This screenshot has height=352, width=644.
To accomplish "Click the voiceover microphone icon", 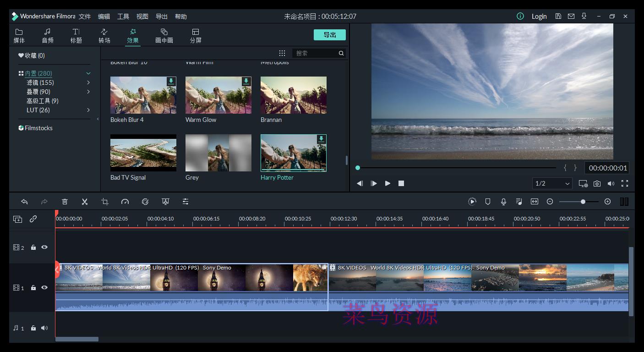I will (x=503, y=201).
